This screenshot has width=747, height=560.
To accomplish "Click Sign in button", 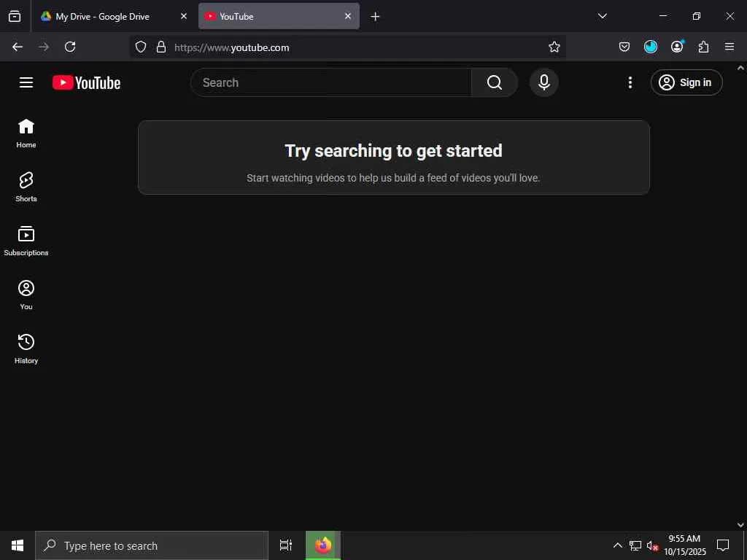I will (686, 82).
